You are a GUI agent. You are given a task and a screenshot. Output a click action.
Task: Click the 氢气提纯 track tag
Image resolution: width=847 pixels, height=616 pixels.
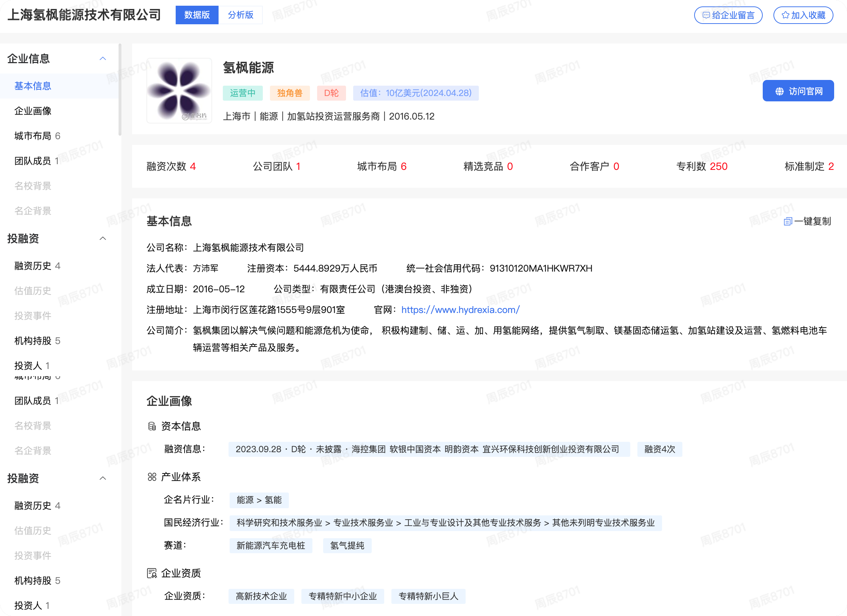tap(347, 546)
